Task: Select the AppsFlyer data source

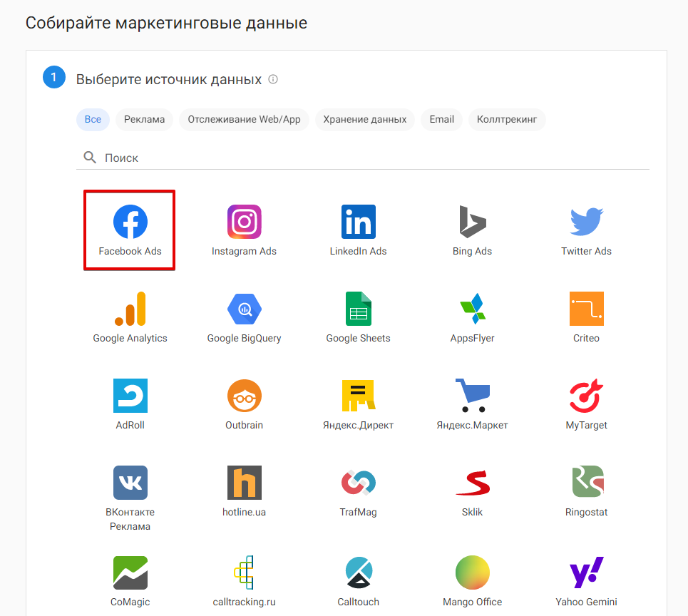Action: click(x=473, y=309)
